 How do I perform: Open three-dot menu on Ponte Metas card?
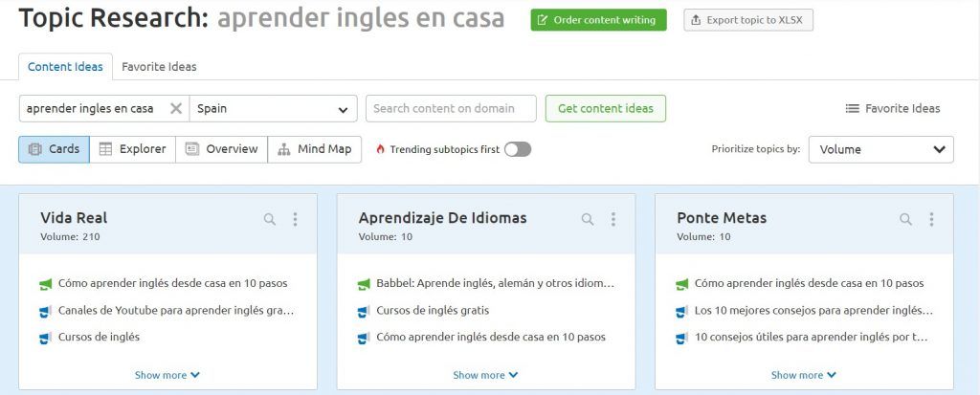tap(931, 219)
